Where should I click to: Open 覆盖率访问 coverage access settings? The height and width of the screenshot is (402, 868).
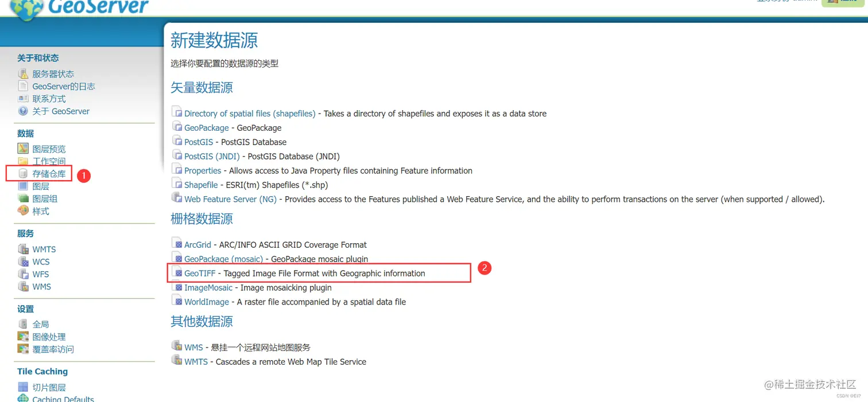[x=53, y=349]
